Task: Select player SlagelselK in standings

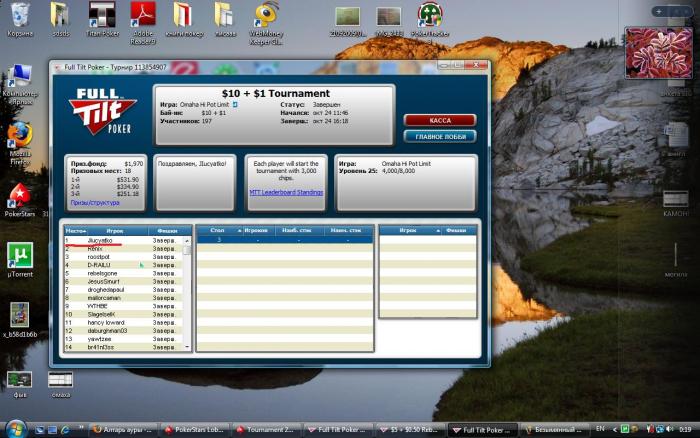Action: pyautogui.click(x=124, y=314)
